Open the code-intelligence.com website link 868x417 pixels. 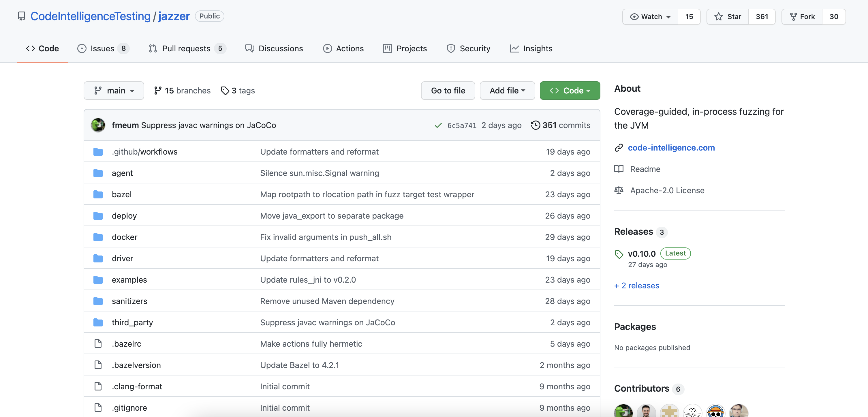(671, 148)
